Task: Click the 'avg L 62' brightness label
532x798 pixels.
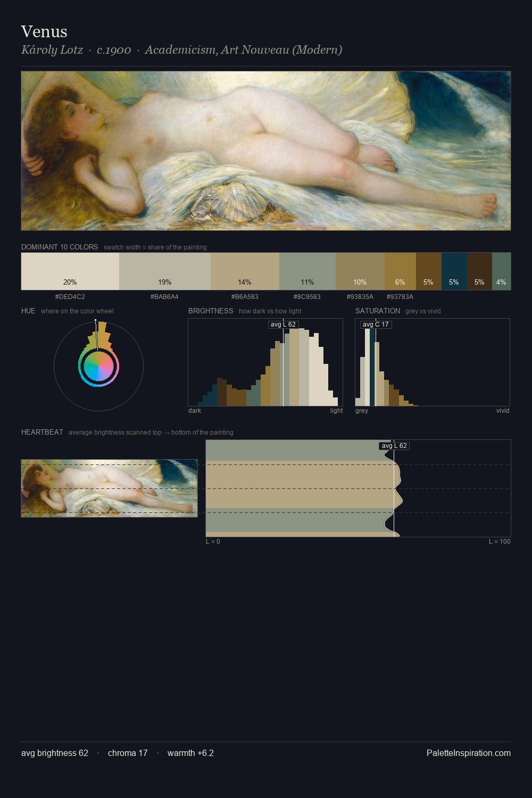Action: [283, 325]
